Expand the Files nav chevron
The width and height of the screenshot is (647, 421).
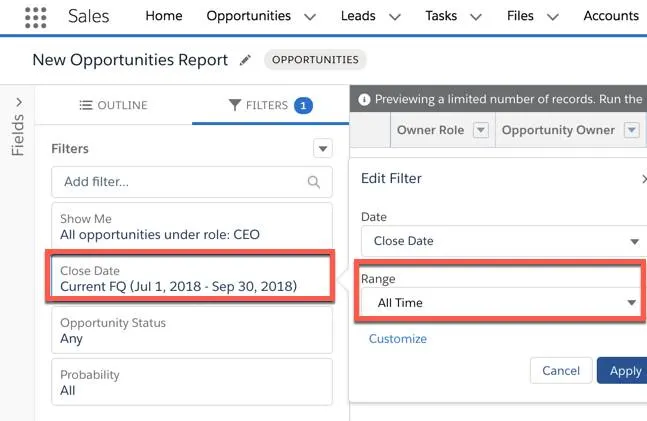(x=553, y=17)
